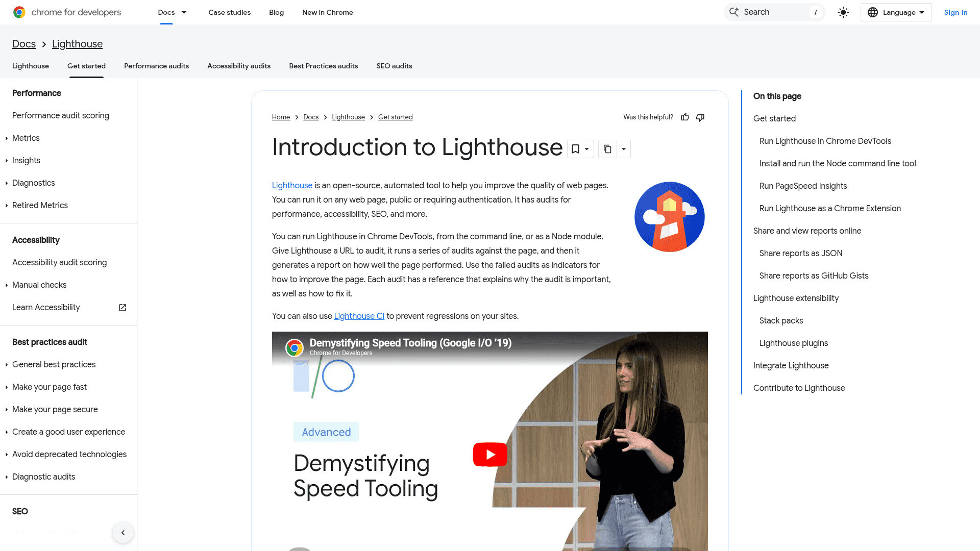Click the Lighthouse logo image
Viewport: 980px width, 551px height.
669,217
